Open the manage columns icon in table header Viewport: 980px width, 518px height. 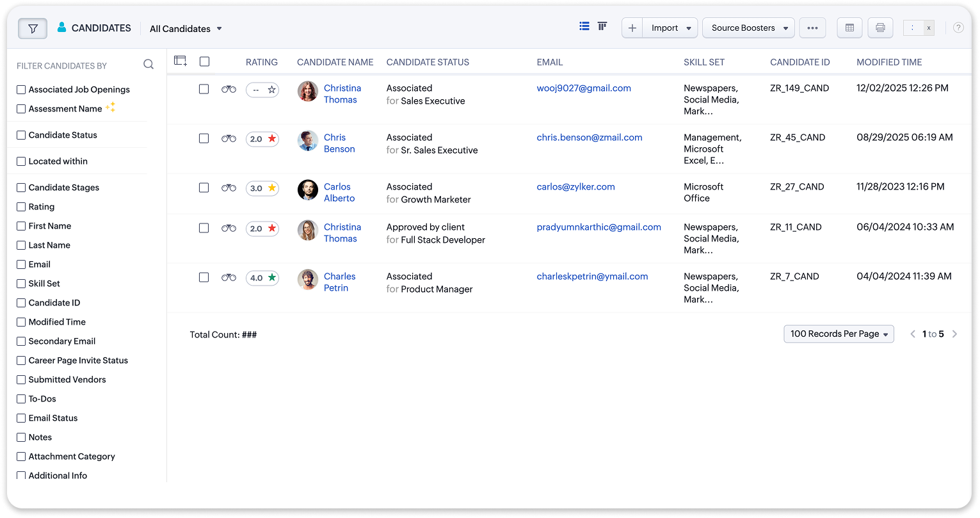click(181, 61)
